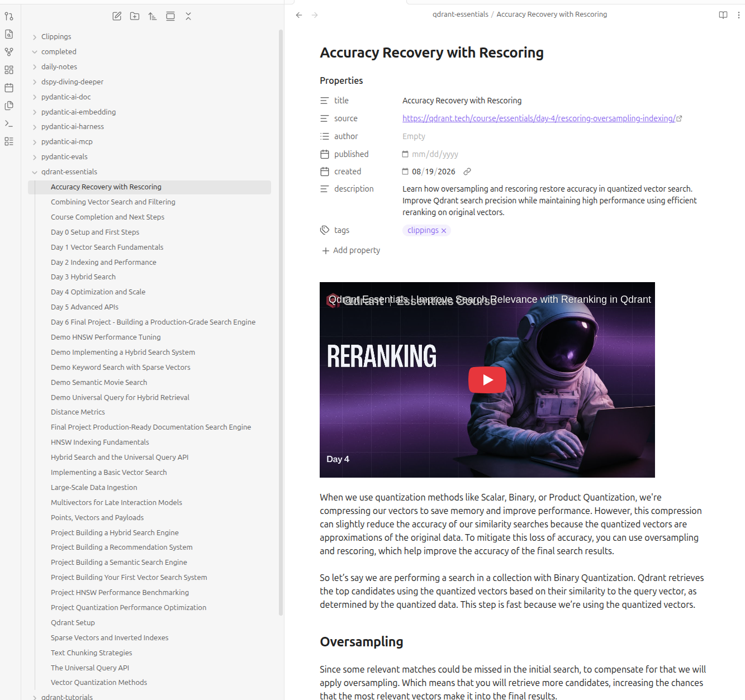Expand the daily-notes folder
The width and height of the screenshot is (745, 700).
click(35, 67)
